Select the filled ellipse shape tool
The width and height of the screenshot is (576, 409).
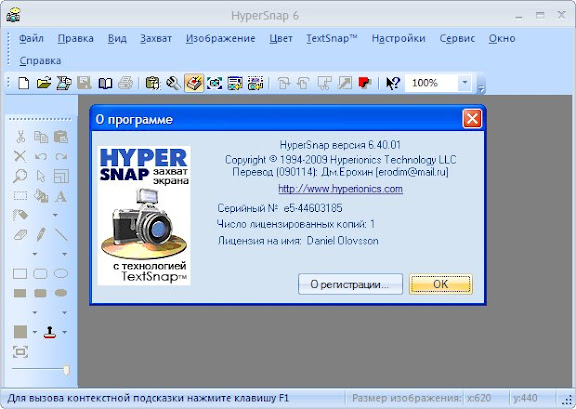coord(61,293)
